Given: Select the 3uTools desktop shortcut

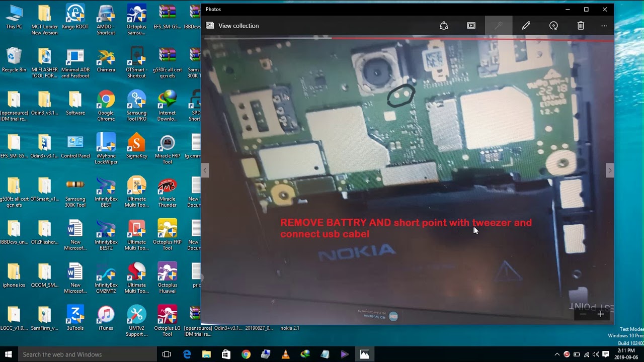Looking at the screenshot, I should (75, 318).
